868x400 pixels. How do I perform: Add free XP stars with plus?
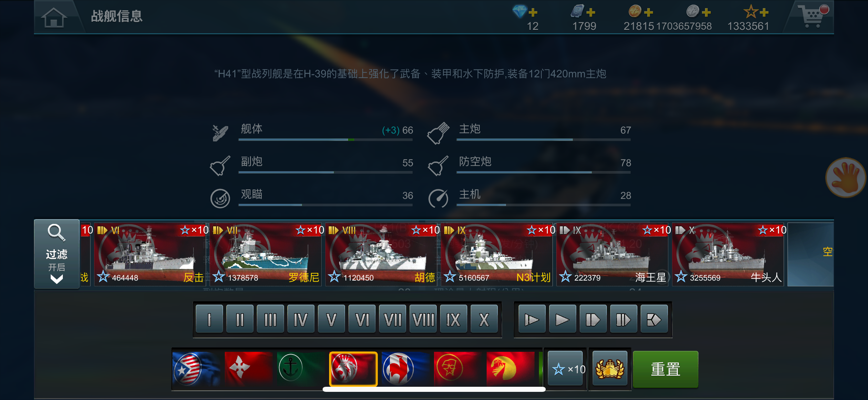pos(764,13)
